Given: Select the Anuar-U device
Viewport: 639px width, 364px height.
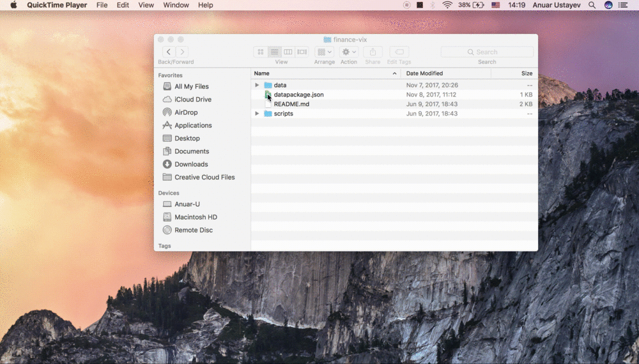Looking at the screenshot, I should pyautogui.click(x=187, y=204).
